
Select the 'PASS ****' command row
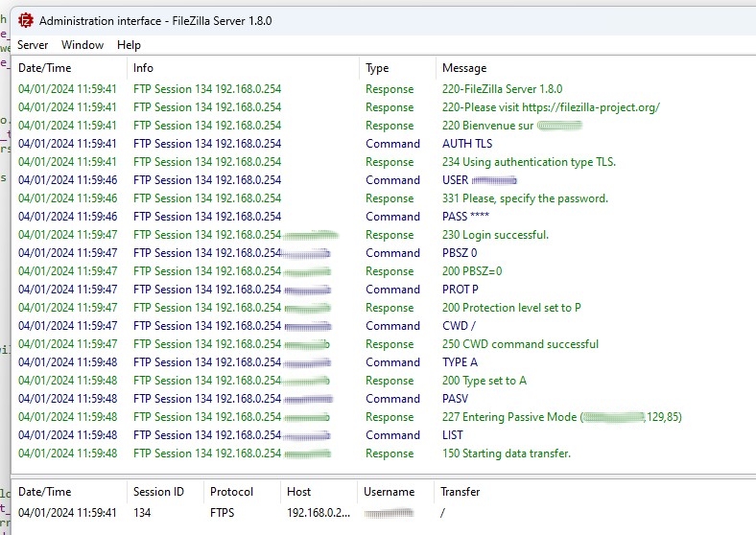point(465,217)
